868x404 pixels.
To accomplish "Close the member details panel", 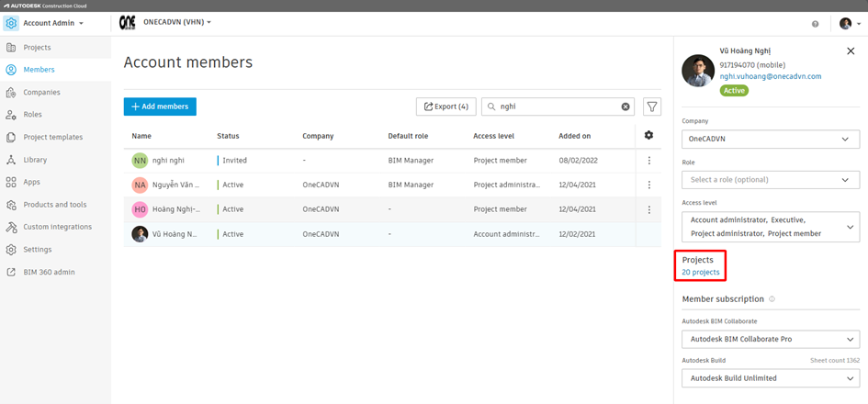I will coord(851,50).
